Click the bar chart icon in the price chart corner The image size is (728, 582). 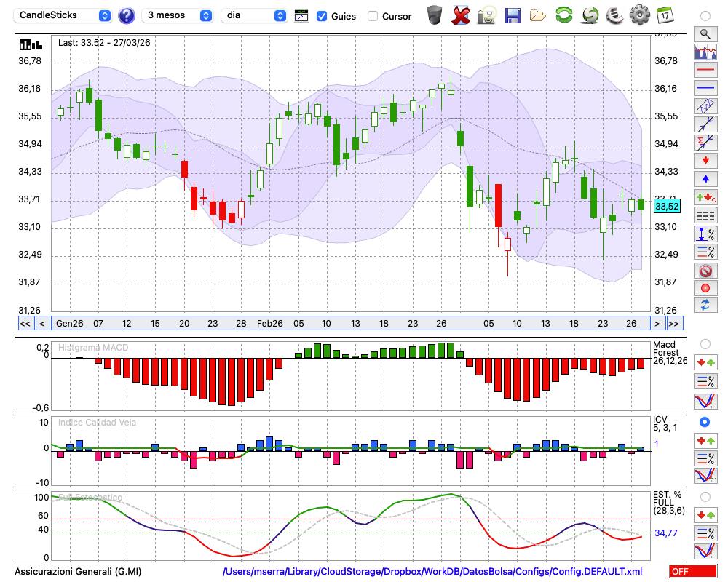tap(31, 44)
